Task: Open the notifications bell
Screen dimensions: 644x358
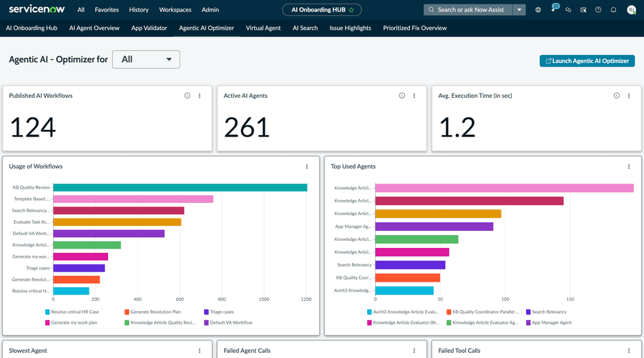Action: tap(613, 10)
